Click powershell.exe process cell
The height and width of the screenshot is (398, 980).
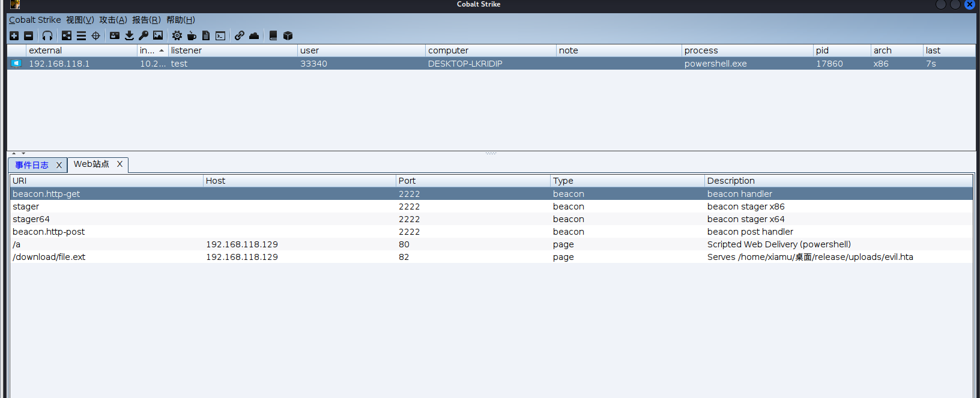point(715,64)
